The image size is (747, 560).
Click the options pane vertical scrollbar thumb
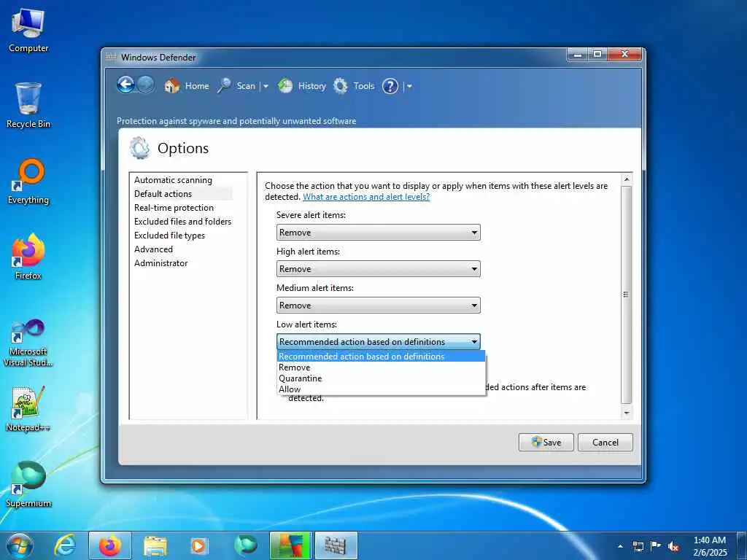(x=627, y=295)
